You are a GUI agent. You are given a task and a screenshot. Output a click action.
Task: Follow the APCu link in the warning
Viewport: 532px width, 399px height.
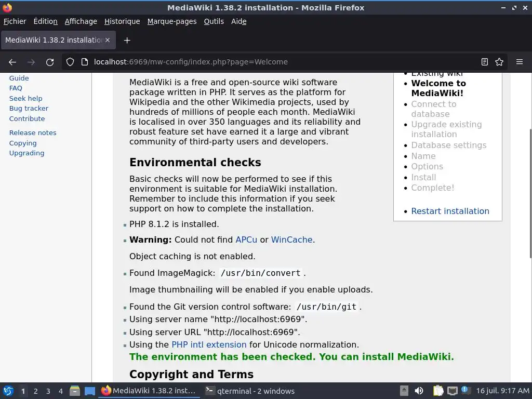tap(246, 240)
